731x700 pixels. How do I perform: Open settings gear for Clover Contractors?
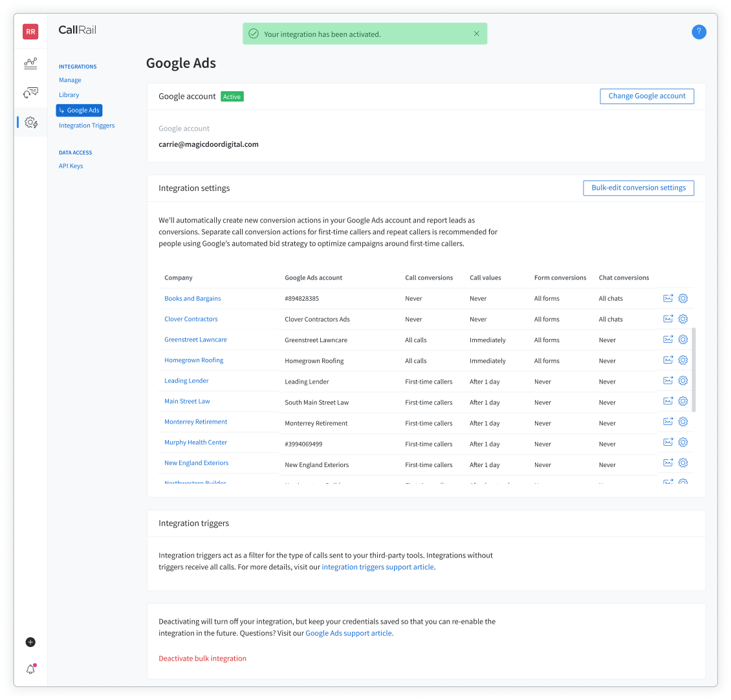683,319
